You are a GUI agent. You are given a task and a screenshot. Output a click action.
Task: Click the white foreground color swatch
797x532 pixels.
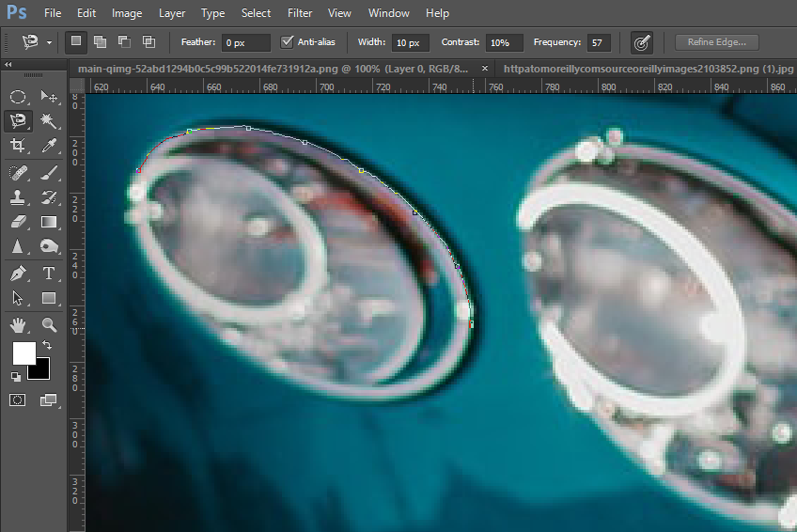point(23,352)
